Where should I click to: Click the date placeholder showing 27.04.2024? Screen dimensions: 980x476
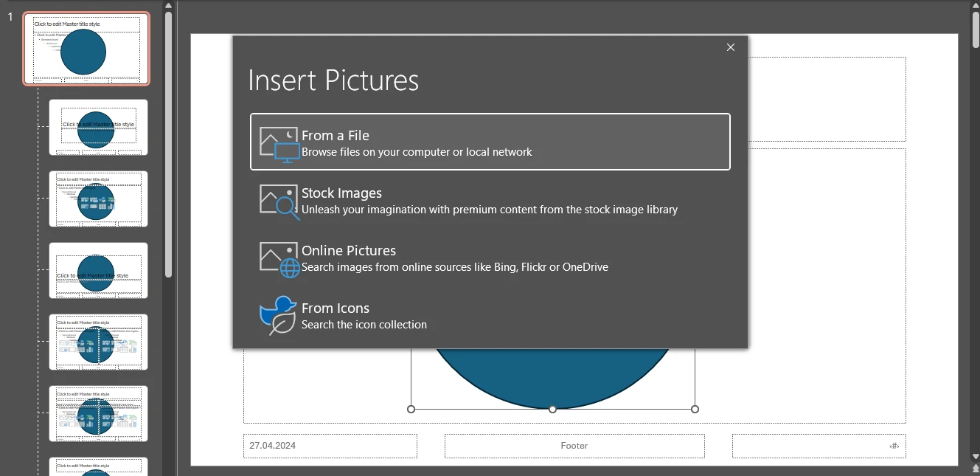[330, 446]
